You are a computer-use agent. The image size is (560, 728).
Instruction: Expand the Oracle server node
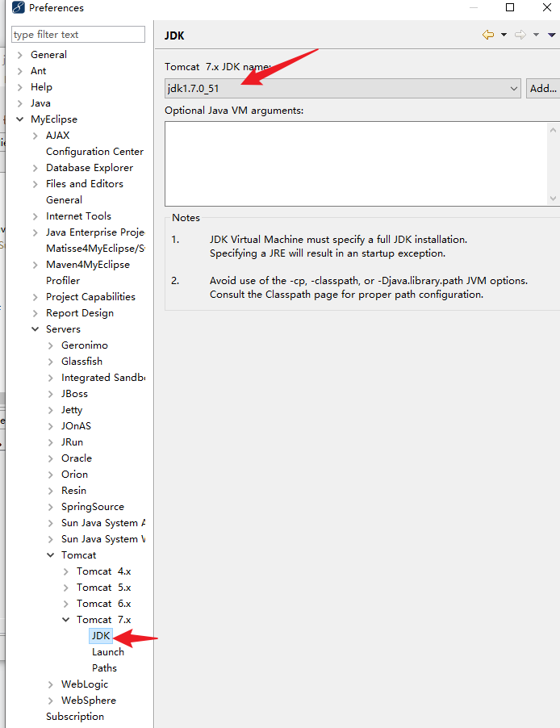click(51, 458)
